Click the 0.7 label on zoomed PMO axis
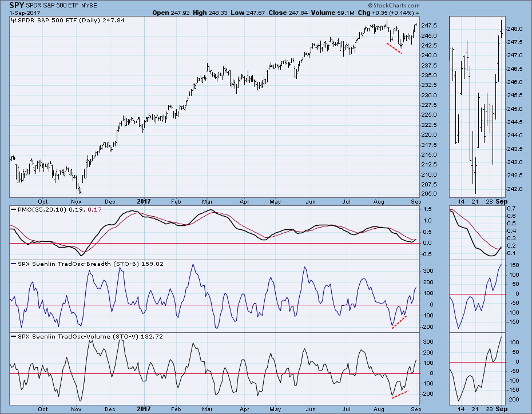 pos(511,209)
